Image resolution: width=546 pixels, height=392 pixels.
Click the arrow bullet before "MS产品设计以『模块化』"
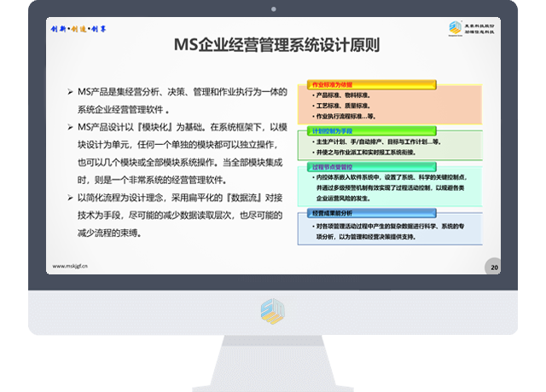coord(69,126)
